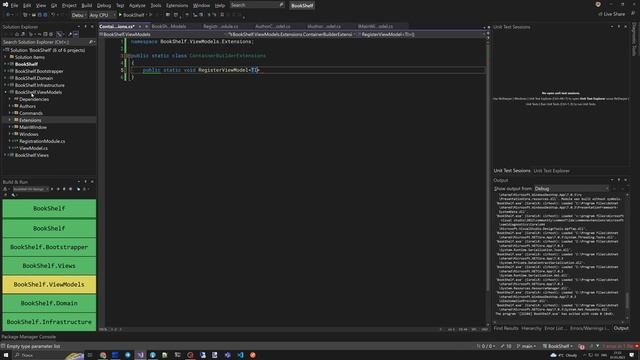Open the Build menu

87,5
